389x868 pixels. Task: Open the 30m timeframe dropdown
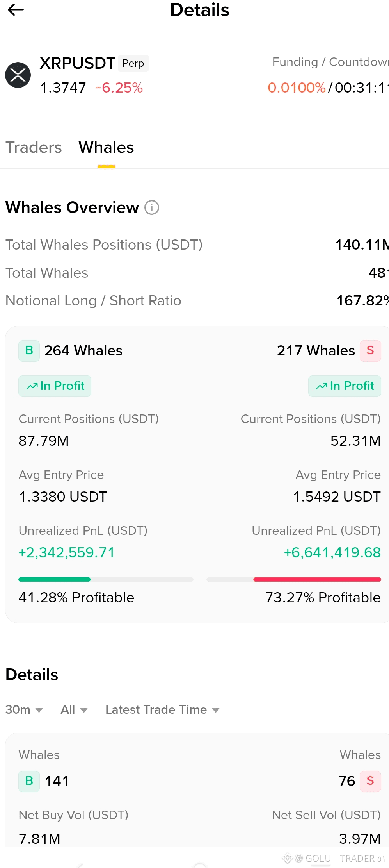[x=24, y=709]
